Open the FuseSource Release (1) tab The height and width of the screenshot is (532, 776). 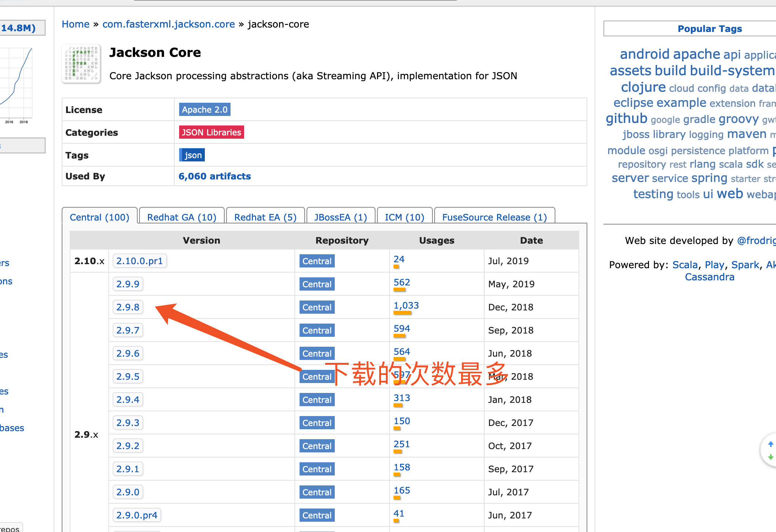click(x=494, y=217)
